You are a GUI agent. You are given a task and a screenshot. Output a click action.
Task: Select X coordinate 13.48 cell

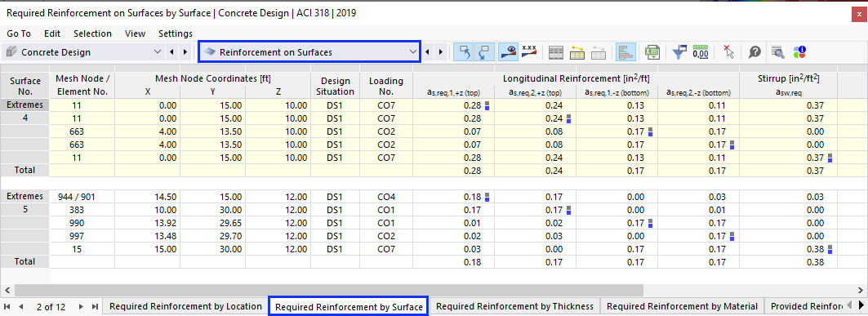pos(147,236)
